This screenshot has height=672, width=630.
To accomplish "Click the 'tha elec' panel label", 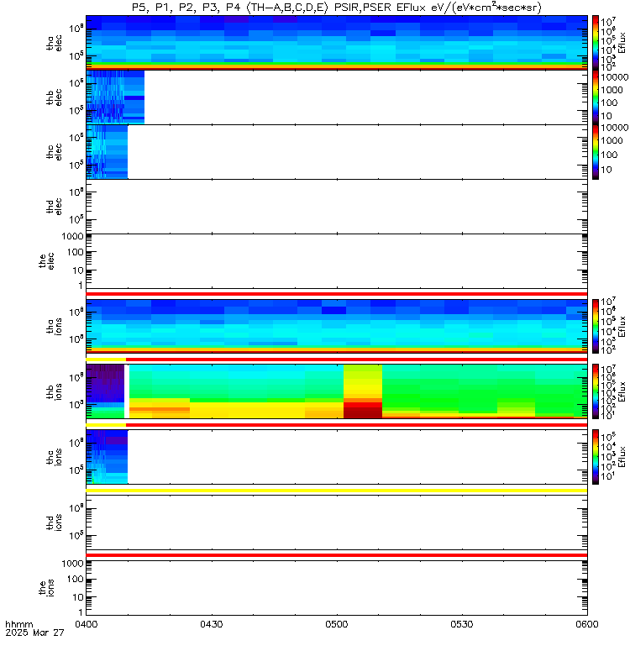I will [x=54, y=43].
